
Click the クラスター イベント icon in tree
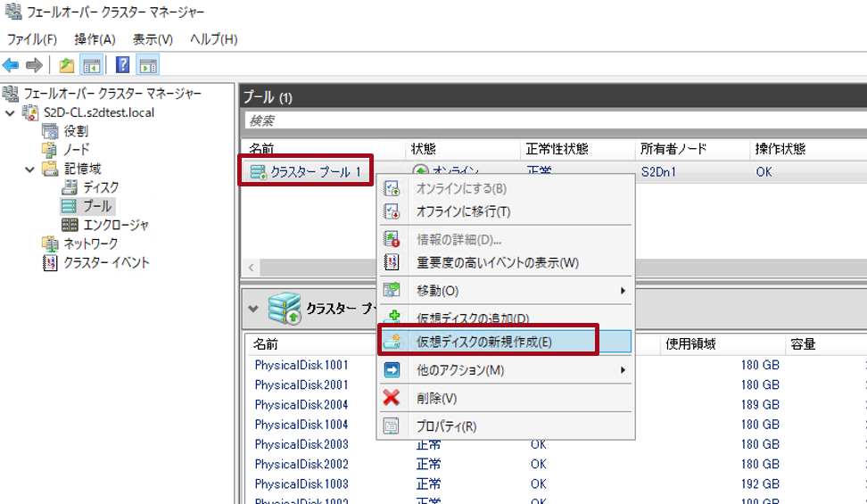(50, 262)
